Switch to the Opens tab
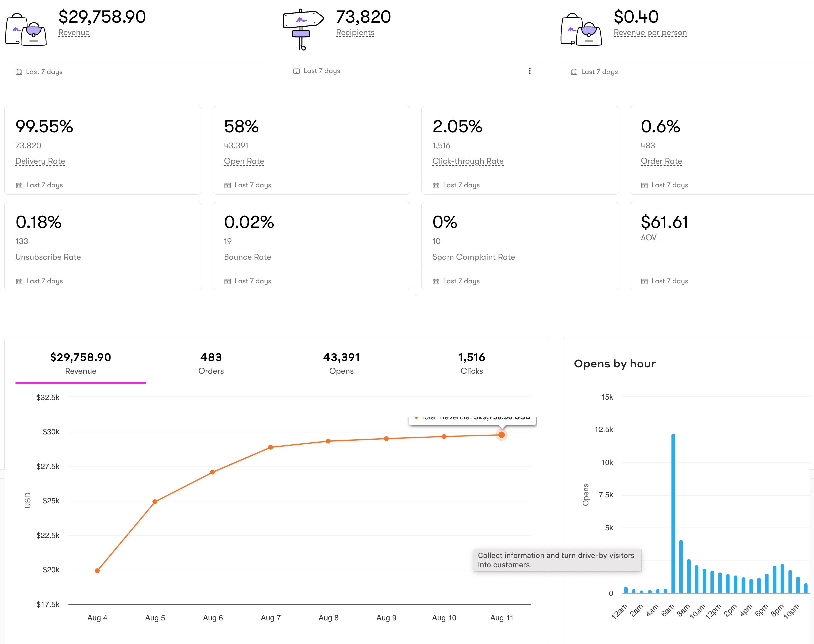Image resolution: width=814 pixels, height=644 pixels. click(341, 363)
